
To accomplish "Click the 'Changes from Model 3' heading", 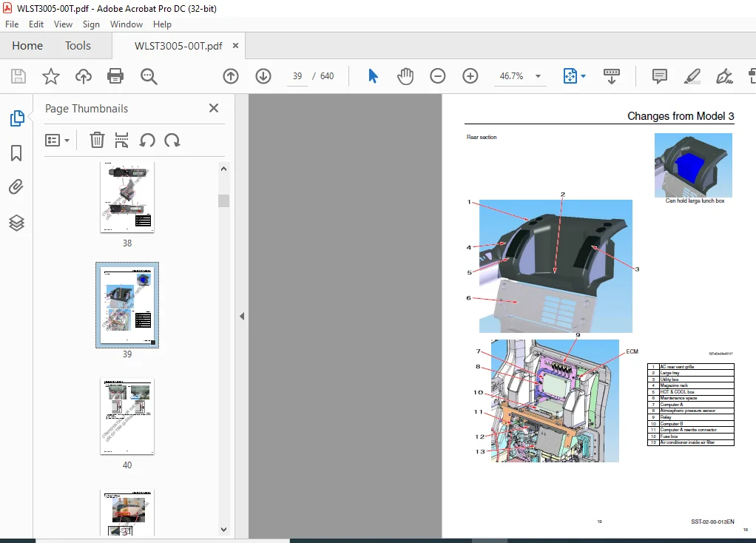I will pos(681,116).
